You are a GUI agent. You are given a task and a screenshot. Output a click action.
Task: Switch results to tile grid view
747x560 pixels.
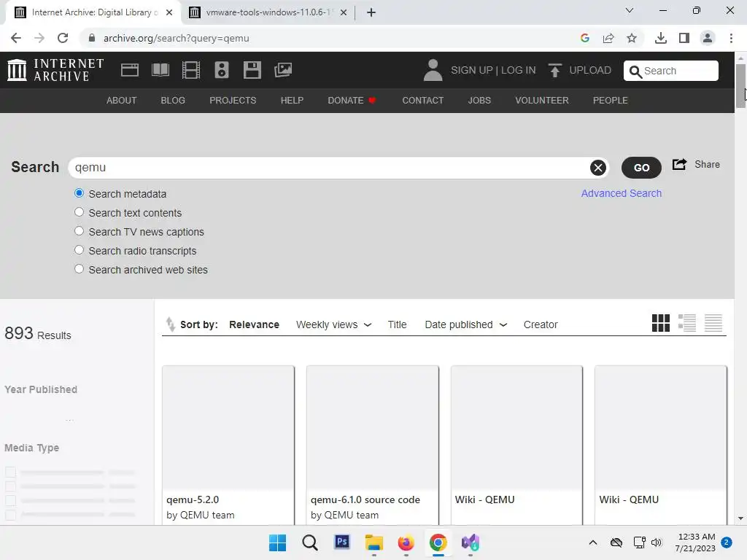tap(661, 323)
